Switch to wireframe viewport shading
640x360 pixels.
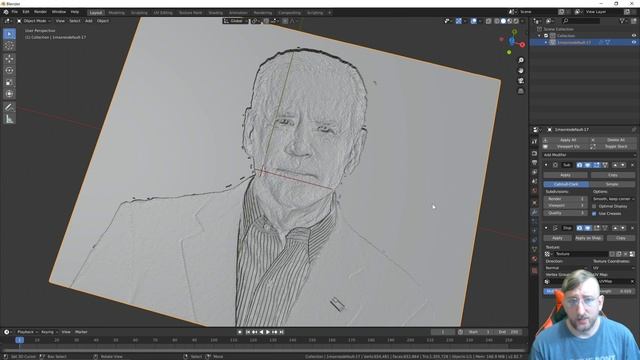[497, 21]
